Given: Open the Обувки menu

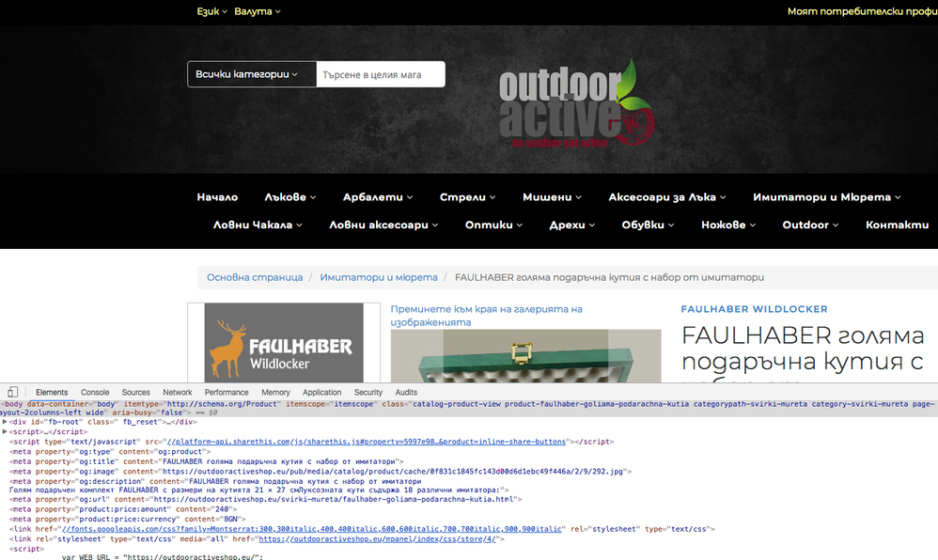Looking at the screenshot, I should point(648,225).
